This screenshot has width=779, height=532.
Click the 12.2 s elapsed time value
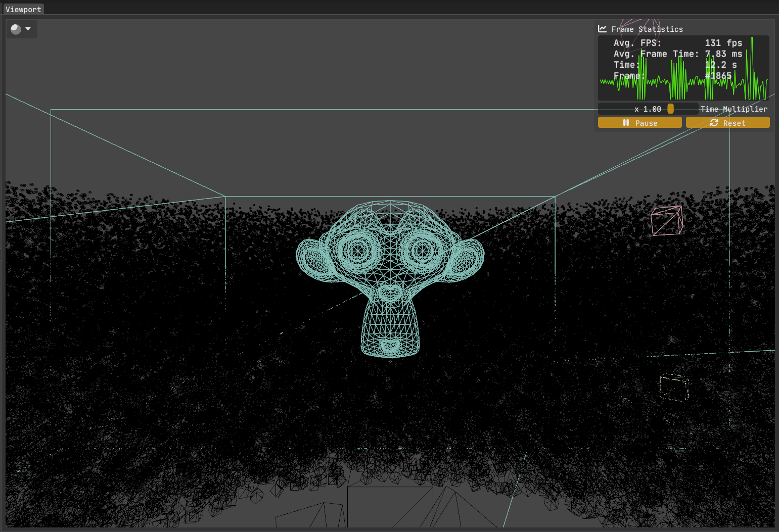tap(720, 65)
